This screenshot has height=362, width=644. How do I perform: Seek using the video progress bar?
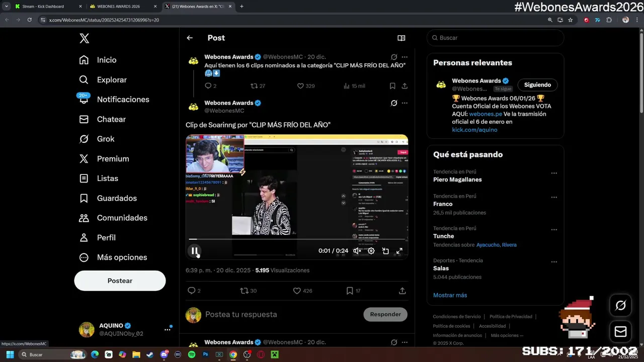coord(297,239)
